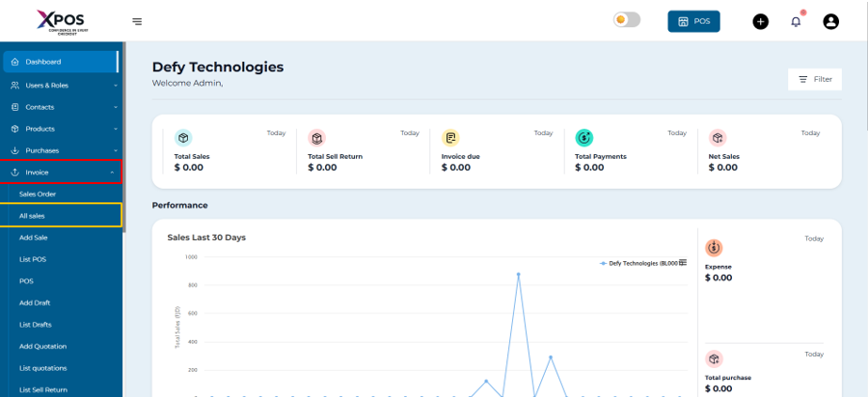Click the Filter button

coord(814,79)
